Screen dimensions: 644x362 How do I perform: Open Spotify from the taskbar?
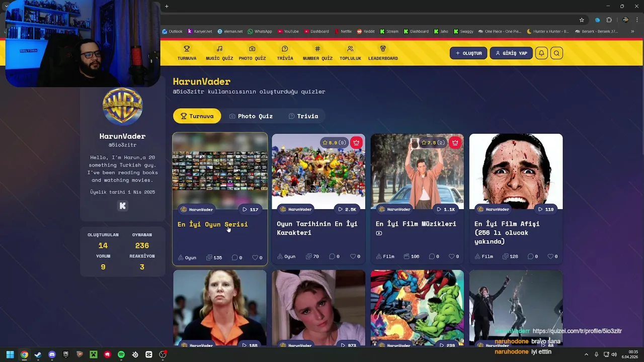(x=121, y=354)
